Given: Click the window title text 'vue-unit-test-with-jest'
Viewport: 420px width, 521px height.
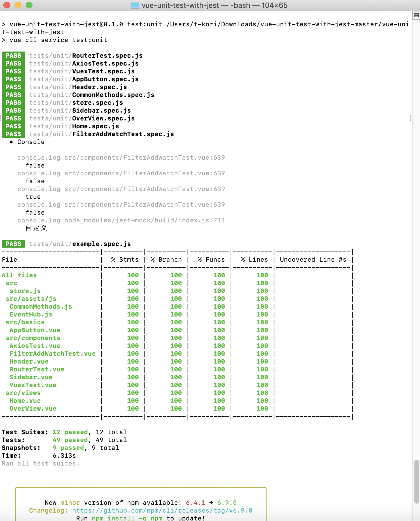Looking at the screenshot, I should [180, 5].
